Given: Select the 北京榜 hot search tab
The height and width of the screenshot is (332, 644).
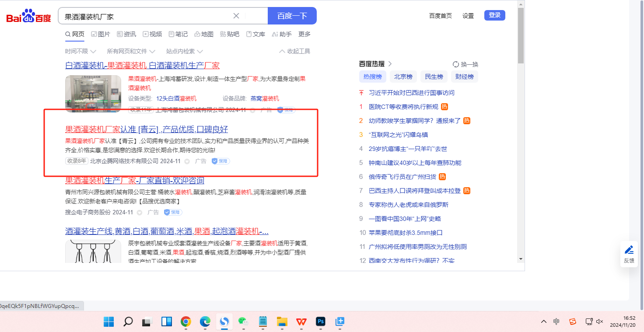Looking at the screenshot, I should pyautogui.click(x=403, y=77).
